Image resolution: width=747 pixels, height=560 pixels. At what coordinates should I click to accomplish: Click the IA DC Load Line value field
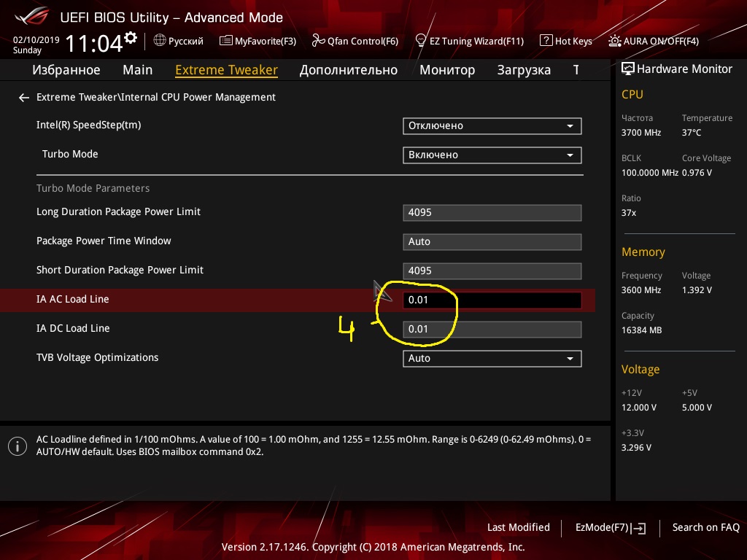(492, 329)
